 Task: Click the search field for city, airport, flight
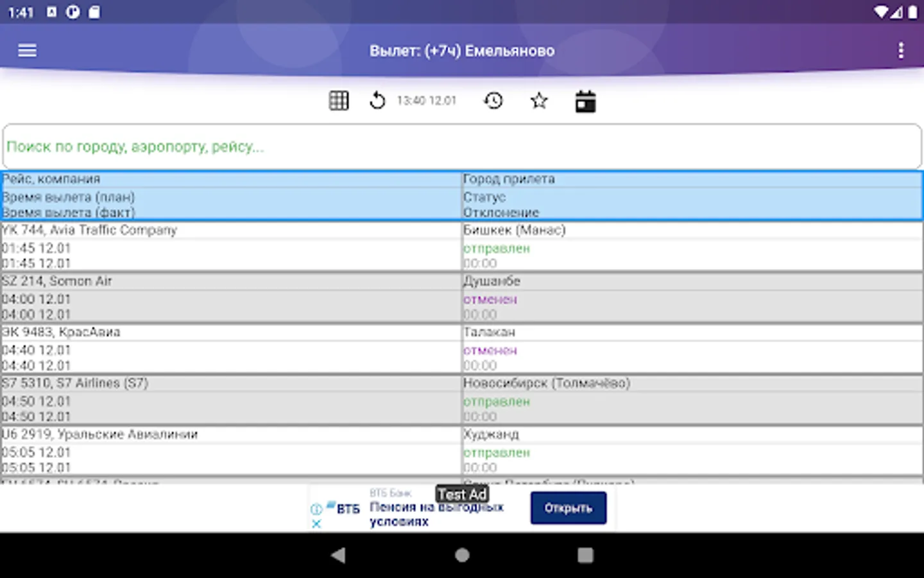[462, 146]
